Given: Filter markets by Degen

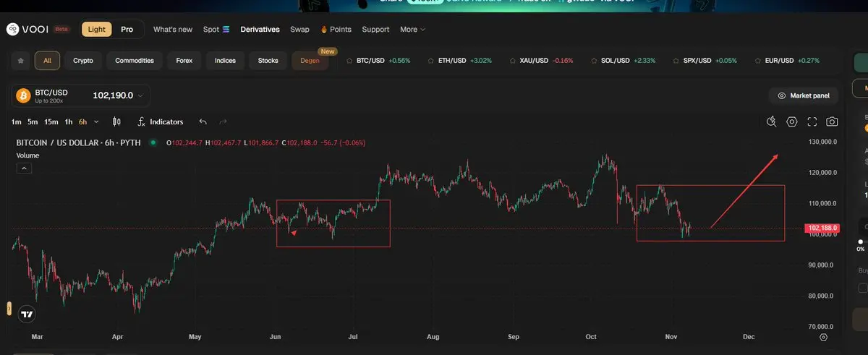Looking at the screenshot, I should 310,61.
